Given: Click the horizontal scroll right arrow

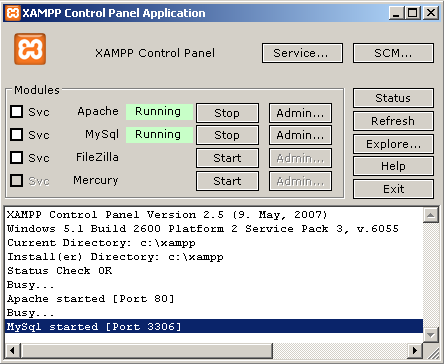Looking at the screenshot, I should tap(415, 350).
